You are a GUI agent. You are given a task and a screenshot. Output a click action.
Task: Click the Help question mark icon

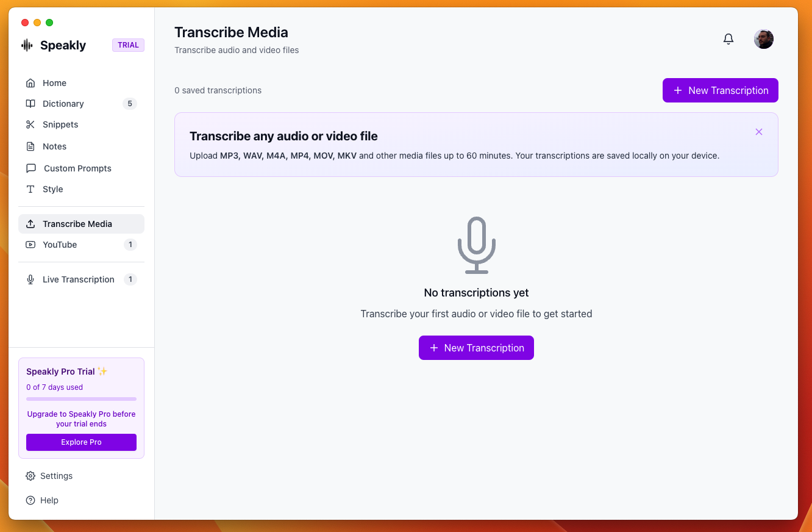click(30, 500)
